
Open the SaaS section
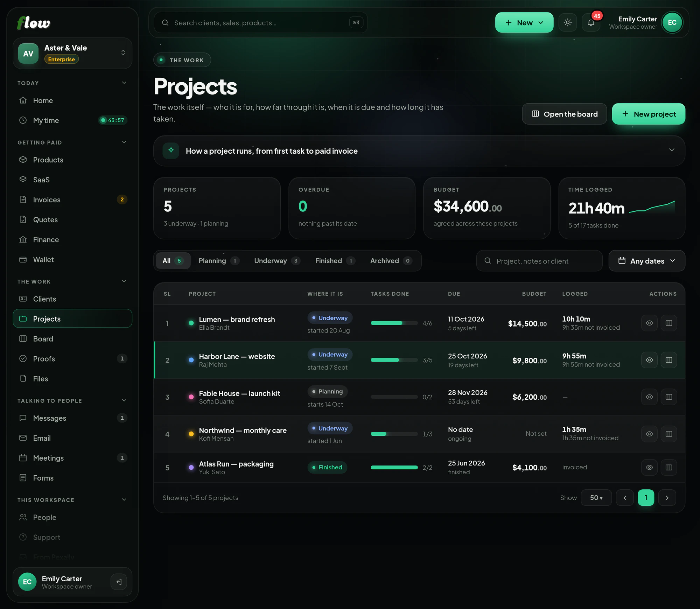coord(72,180)
